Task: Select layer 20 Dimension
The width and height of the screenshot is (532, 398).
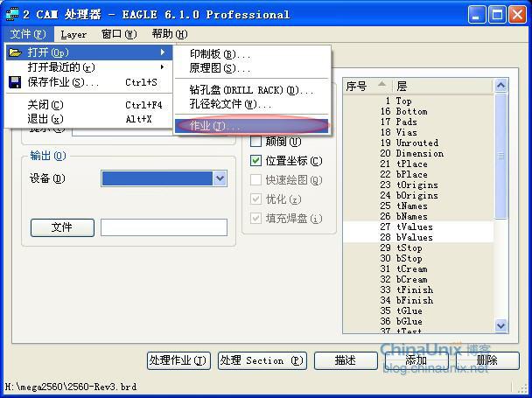Action: (418, 153)
